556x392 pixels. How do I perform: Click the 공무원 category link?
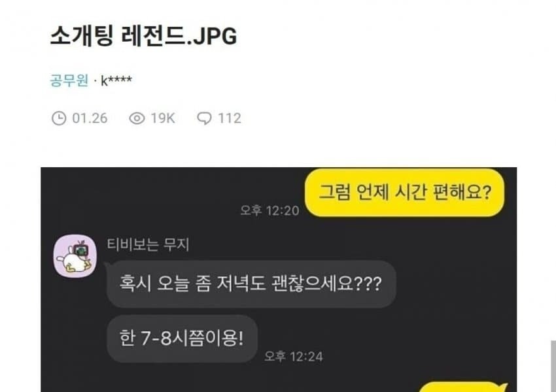tap(69, 80)
